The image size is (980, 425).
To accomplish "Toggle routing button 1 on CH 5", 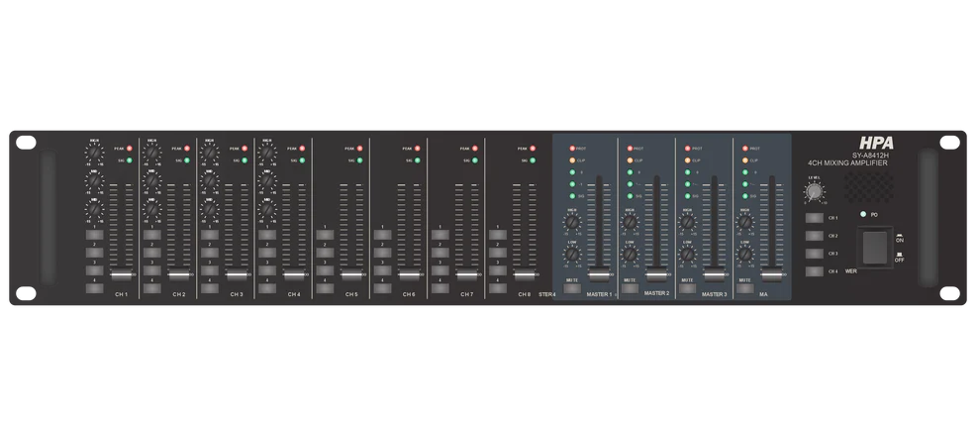I will coord(325,235).
